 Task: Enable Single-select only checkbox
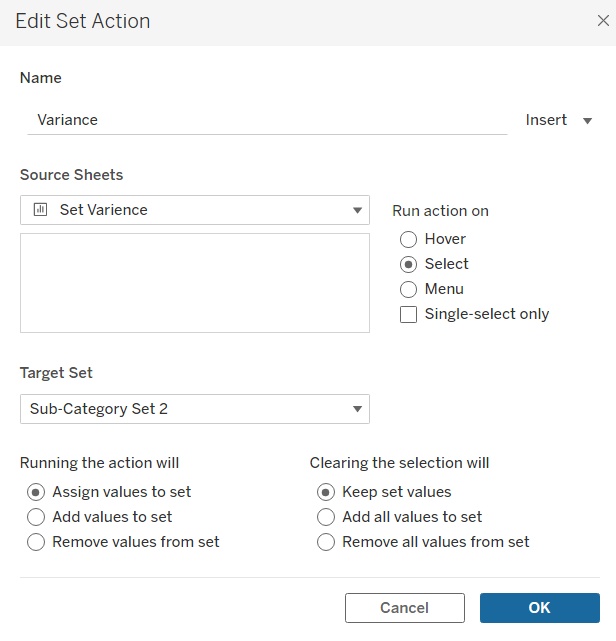pyautogui.click(x=408, y=314)
